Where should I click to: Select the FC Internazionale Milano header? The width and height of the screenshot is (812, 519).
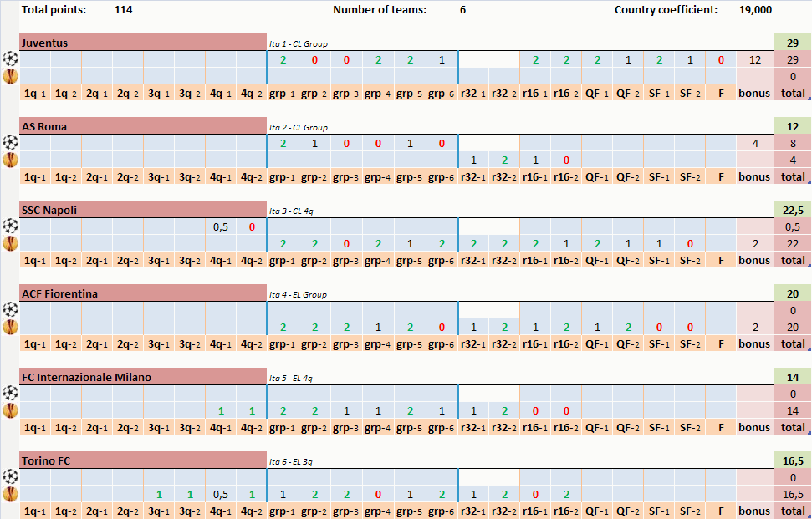[143, 377]
